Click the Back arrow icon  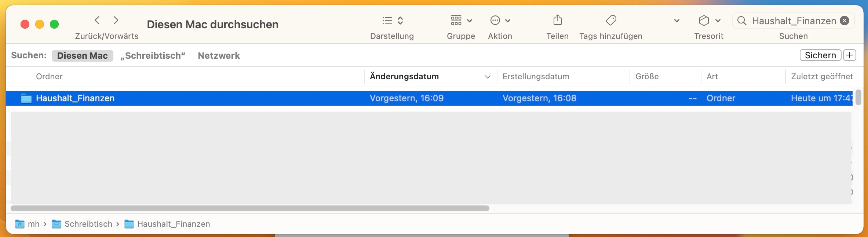pos(97,20)
